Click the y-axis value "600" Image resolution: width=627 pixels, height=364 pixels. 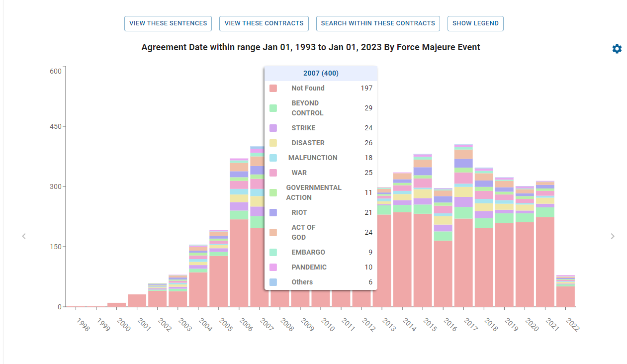(56, 71)
